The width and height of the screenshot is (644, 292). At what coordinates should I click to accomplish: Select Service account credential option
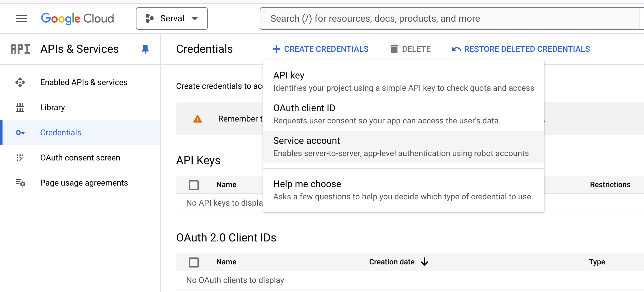(404, 147)
